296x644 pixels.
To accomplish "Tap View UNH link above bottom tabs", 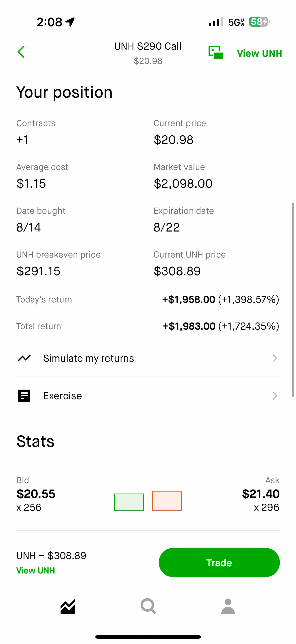I will tap(36, 571).
